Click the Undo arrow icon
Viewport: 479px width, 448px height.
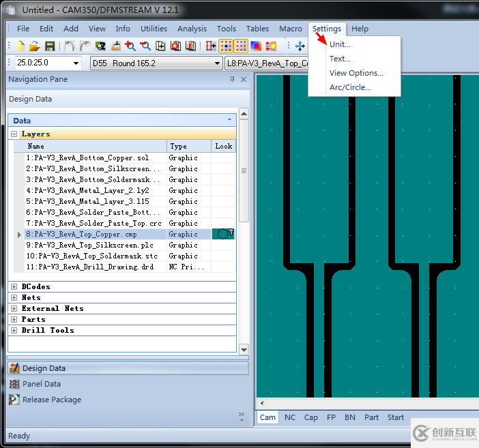tap(70, 46)
